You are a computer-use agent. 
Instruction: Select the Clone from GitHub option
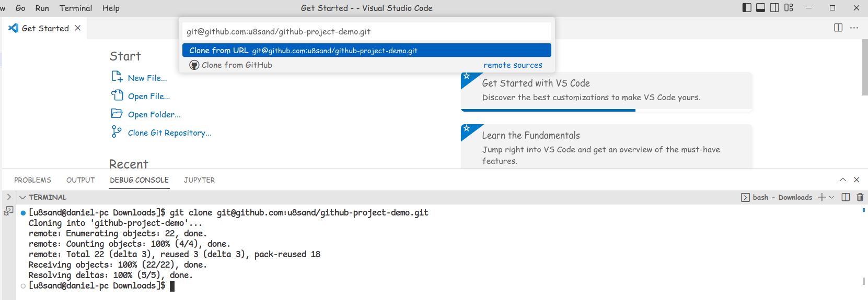click(237, 65)
